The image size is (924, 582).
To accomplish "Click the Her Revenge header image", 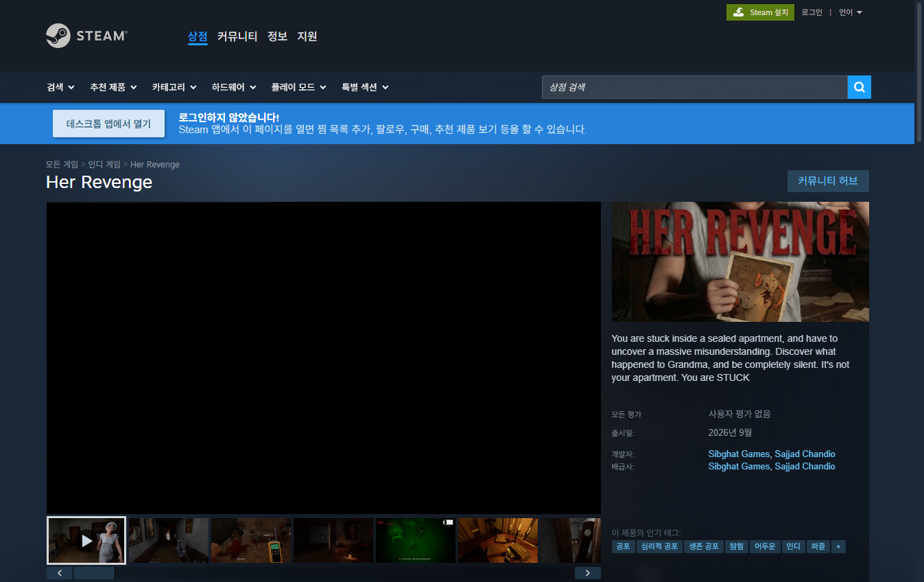I will 740,261.
